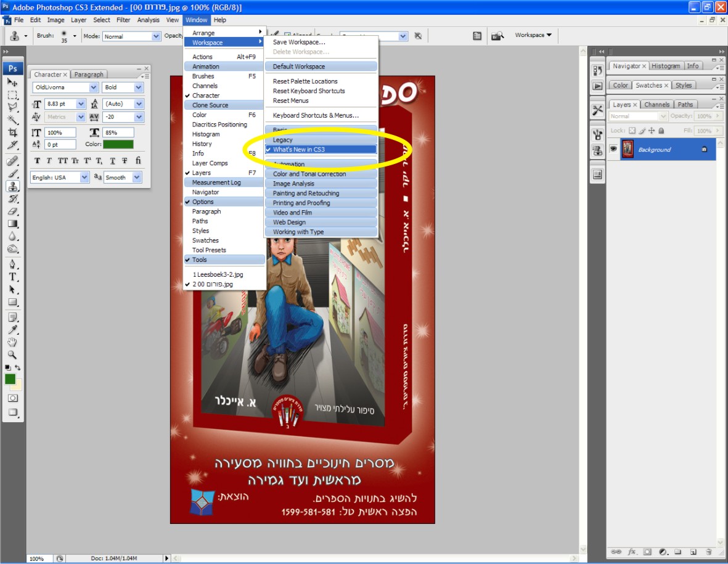
Task: Choose Default Workspace in the submenu
Action: [321, 67]
